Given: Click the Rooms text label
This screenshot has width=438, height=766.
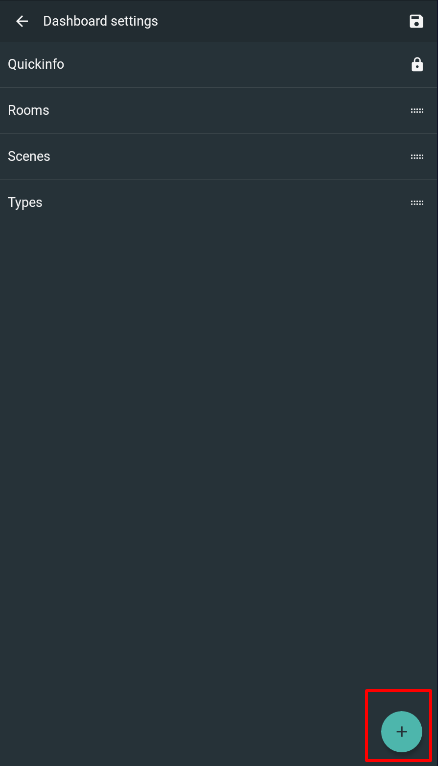Looking at the screenshot, I should (28, 110).
